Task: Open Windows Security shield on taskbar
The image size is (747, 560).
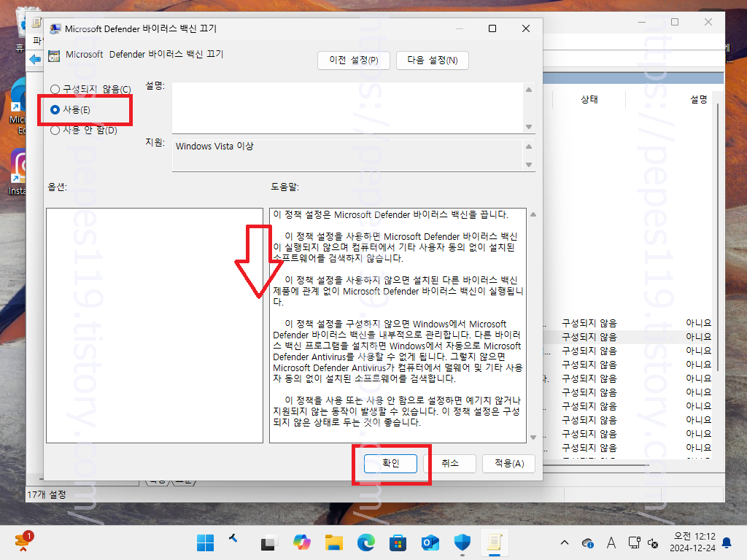Action: tap(462, 542)
